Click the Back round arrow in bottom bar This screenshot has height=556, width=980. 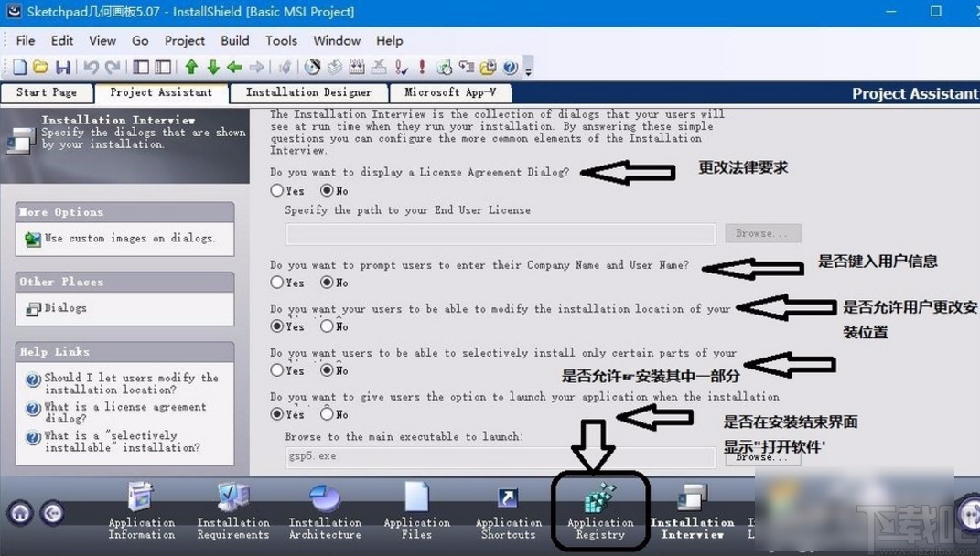point(52,514)
